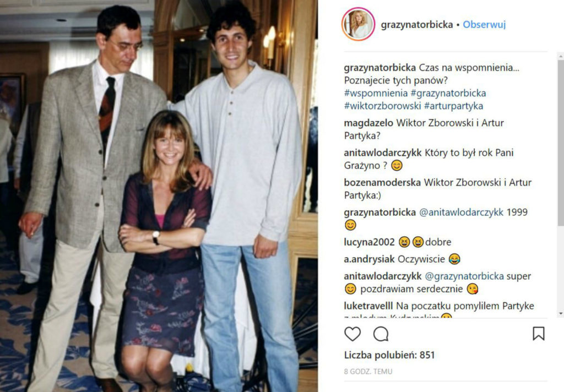Click the comments scrollbar down arrow
The image size is (564, 392).
coord(561,314)
